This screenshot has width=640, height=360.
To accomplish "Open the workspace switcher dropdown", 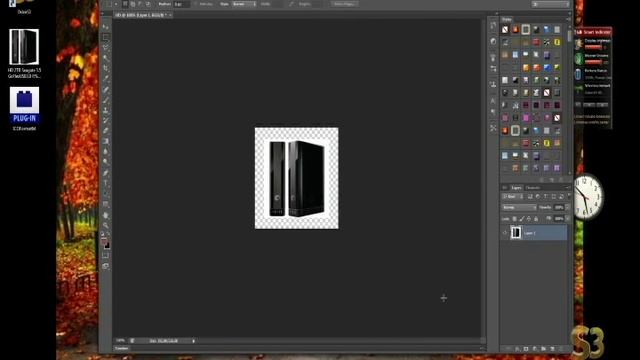I will (551, 4).
